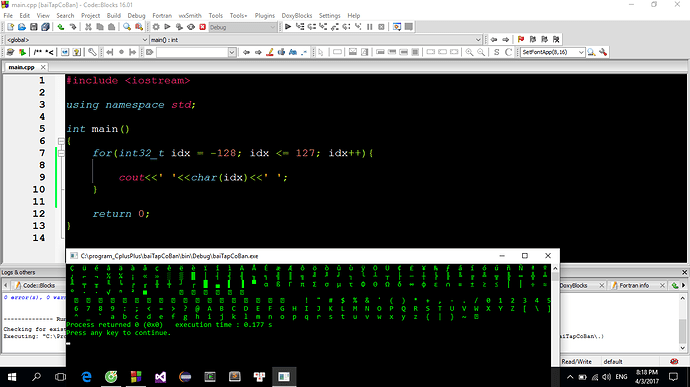Insert Doxygen block comment /** icon
690x387 pixels.
(38, 52)
